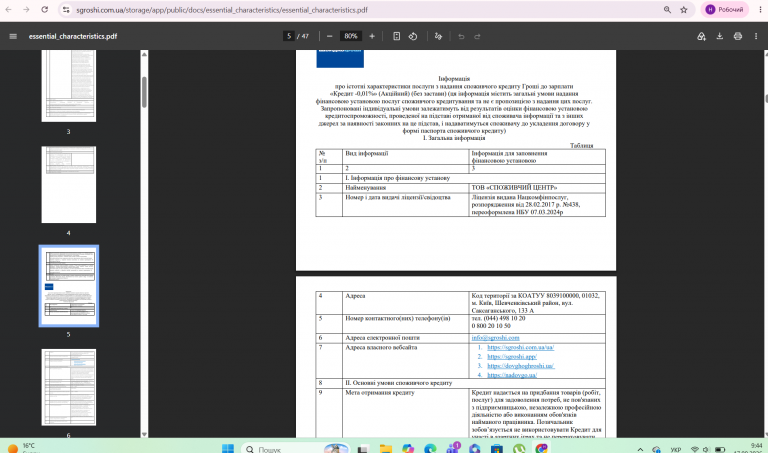
Task: Open the nadovgo.ua link
Action: tap(512, 375)
